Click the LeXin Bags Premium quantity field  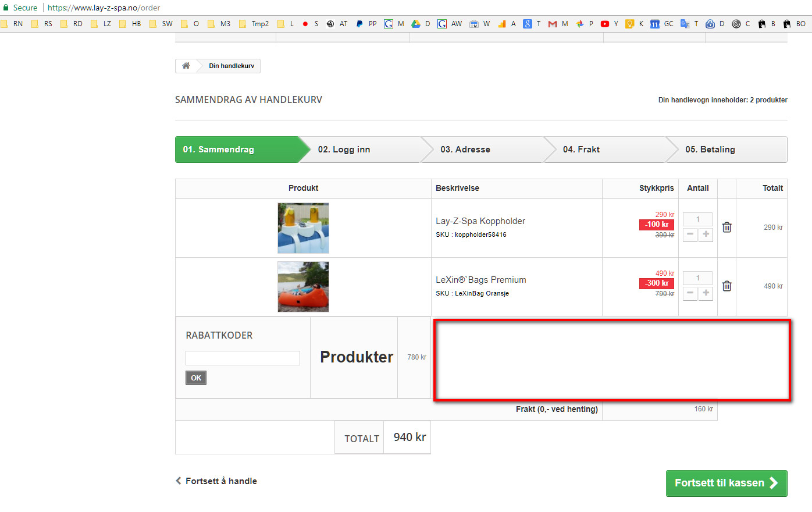(697, 278)
